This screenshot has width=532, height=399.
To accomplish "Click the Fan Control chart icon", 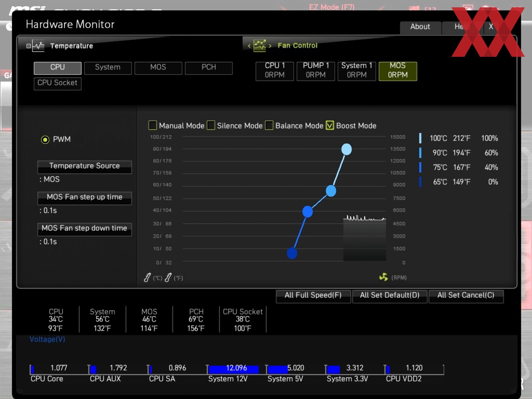I will point(260,45).
